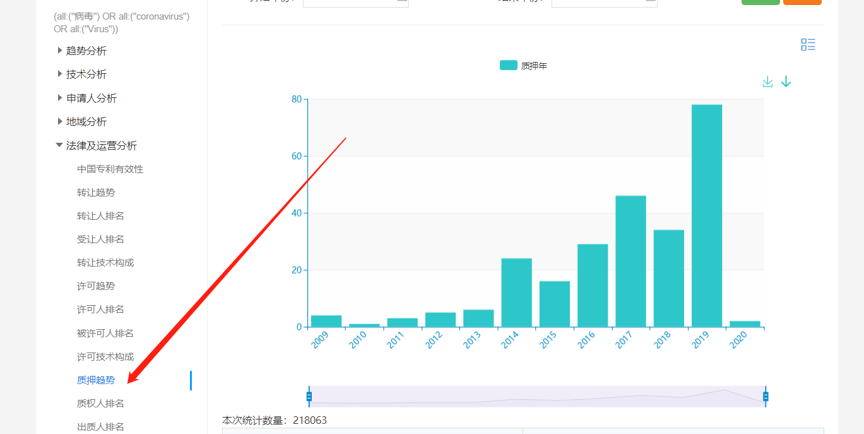The image size is (864, 434).
Task: Click the 80 y-axis value
Action: (296, 99)
